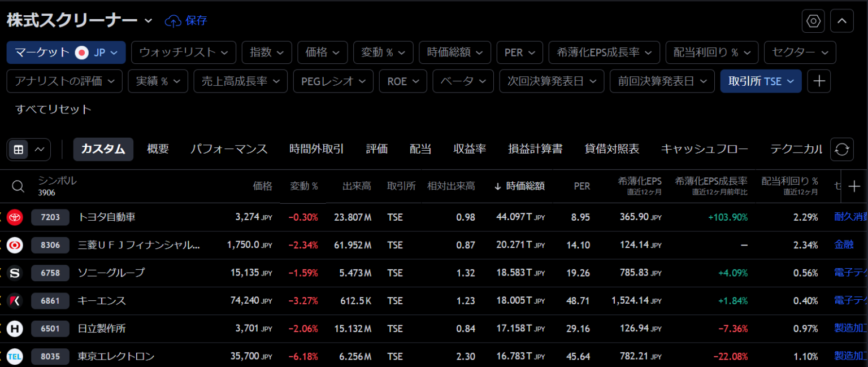Open the symbol search magnifier icon
868x367 pixels.
click(18, 186)
